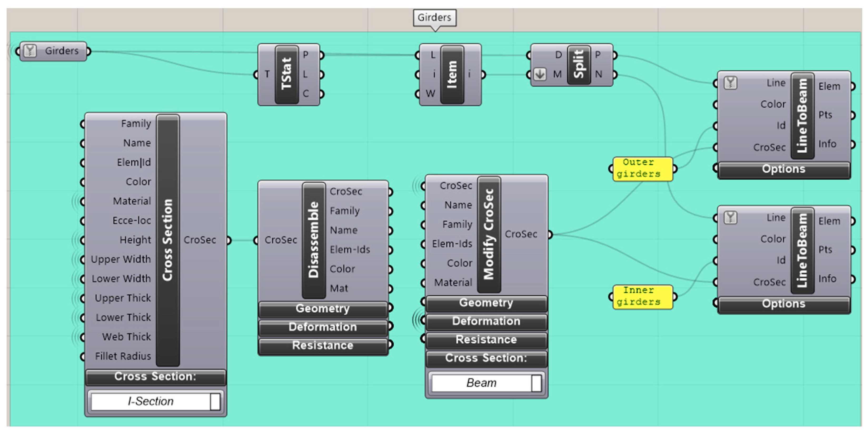Click Cross Section header in Modify CroSec
Viewport: 868px width, 433px height.
point(486,358)
